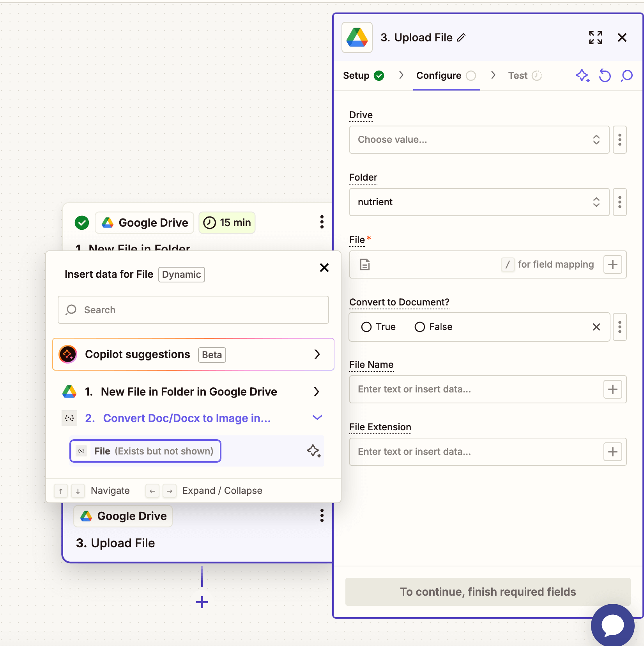
Task: Open the three-dot menu beside the Folder field
Action: [x=619, y=202]
